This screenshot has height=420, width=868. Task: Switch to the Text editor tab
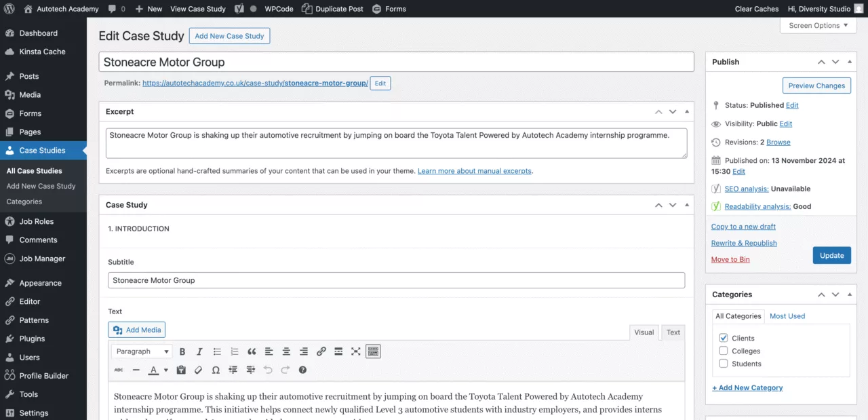[x=673, y=332]
